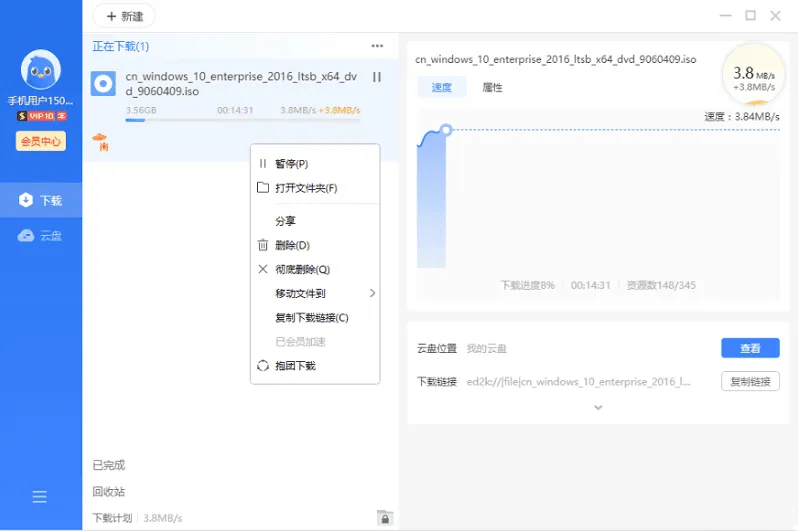The image size is (798, 531).
Task: Choose 复制下载链接(C) in context menu
Action: [315, 318]
